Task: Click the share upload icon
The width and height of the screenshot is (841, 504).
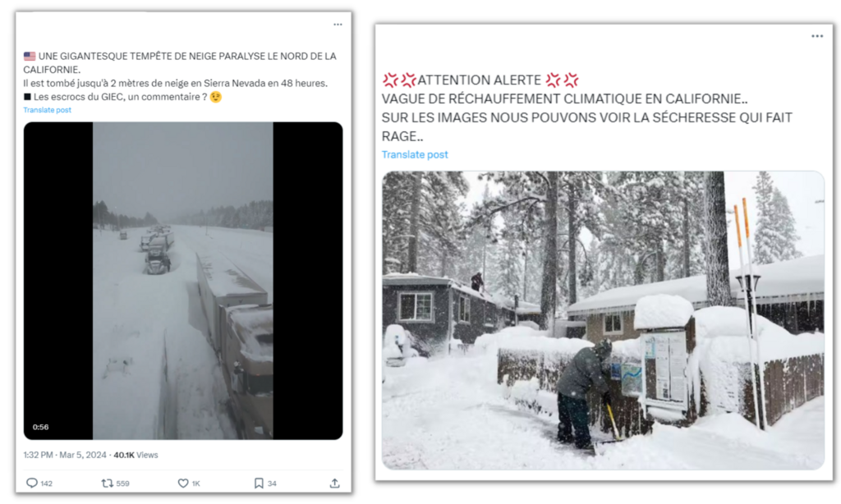Action: tap(334, 483)
